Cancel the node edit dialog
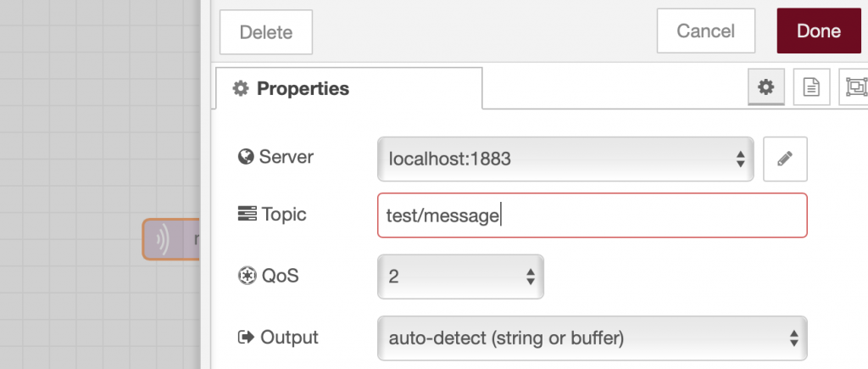This screenshot has width=868, height=369. [x=706, y=31]
